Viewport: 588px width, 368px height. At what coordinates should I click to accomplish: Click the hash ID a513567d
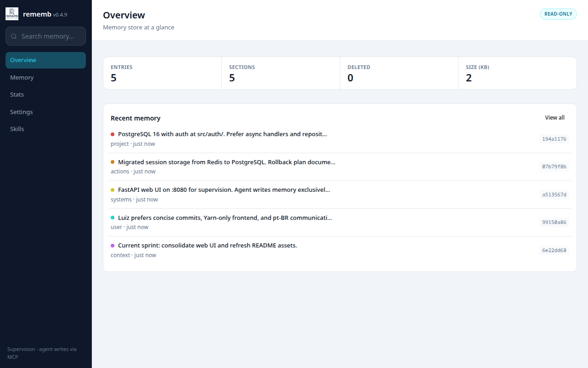(554, 195)
